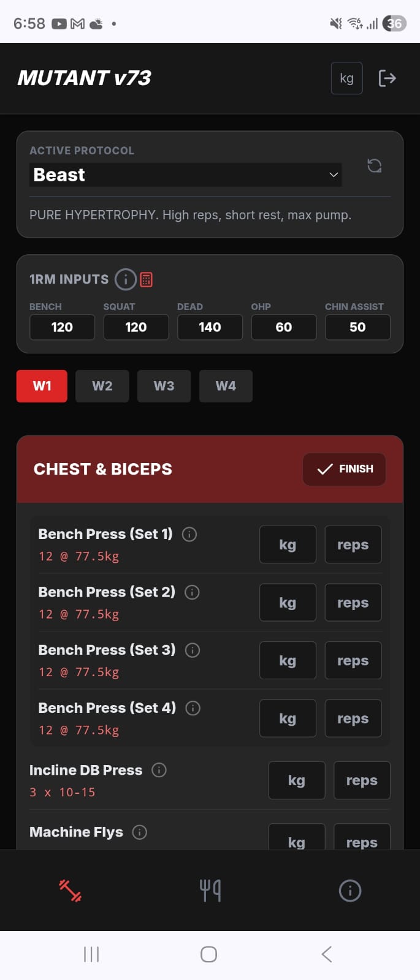This screenshot has height=980, width=420.
Task: View info for Incline DB Press
Action: [x=159, y=770]
